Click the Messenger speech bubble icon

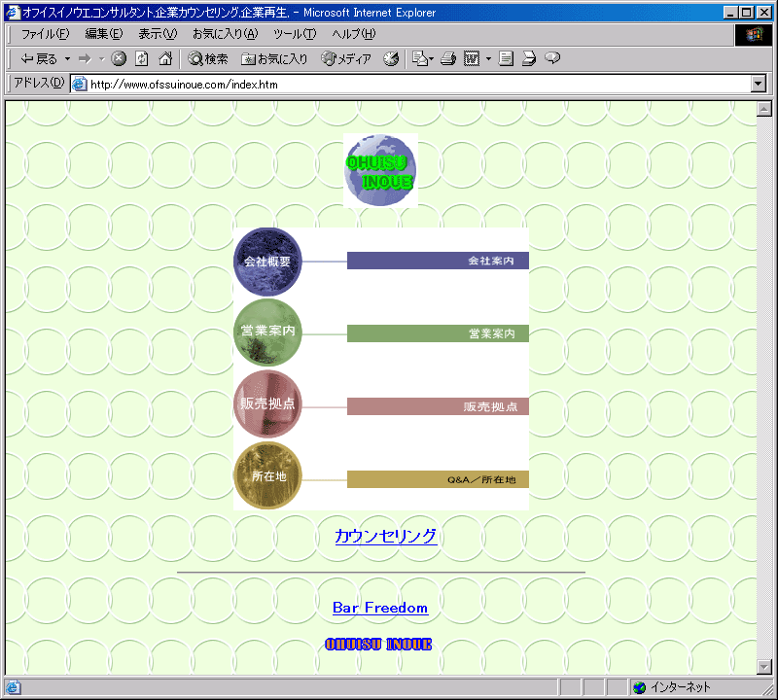point(552,58)
